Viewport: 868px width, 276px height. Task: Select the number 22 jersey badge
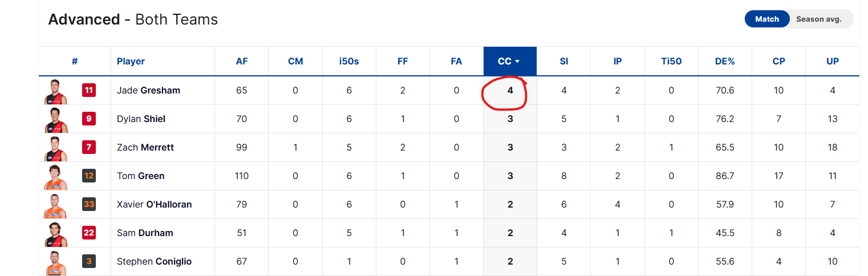point(89,233)
